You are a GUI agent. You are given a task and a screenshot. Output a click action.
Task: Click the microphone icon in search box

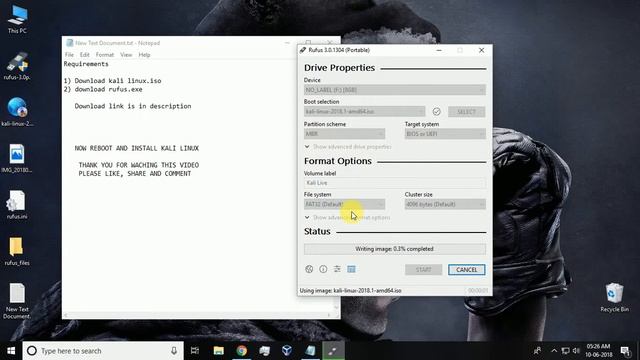tap(174, 351)
